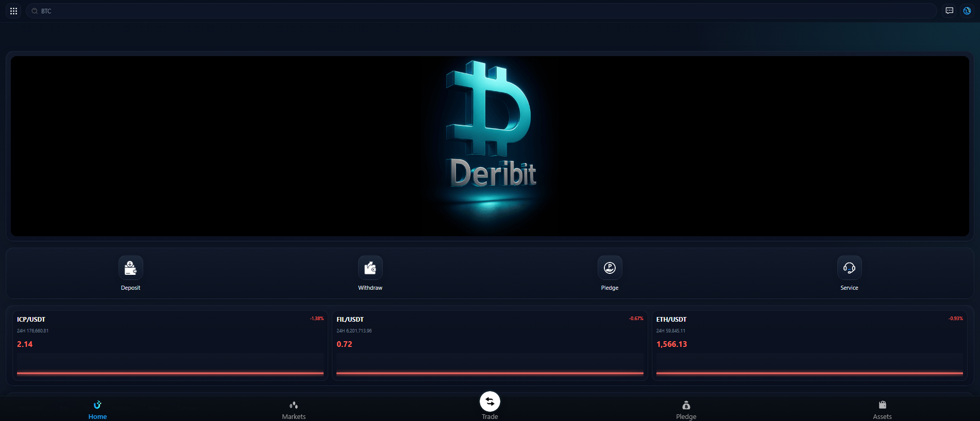Click the search magnifier icon
This screenshot has height=421, width=980.
point(35,11)
